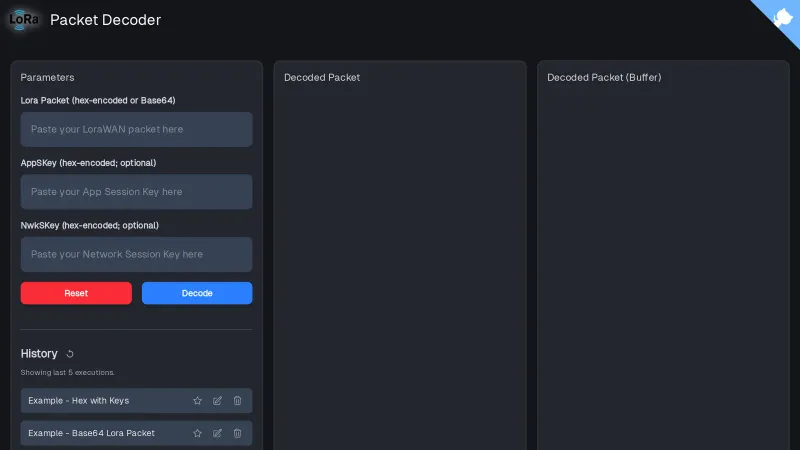The image size is (800, 450).
Task: Click the 'Packet Decoder' title text
Action: [105, 20]
